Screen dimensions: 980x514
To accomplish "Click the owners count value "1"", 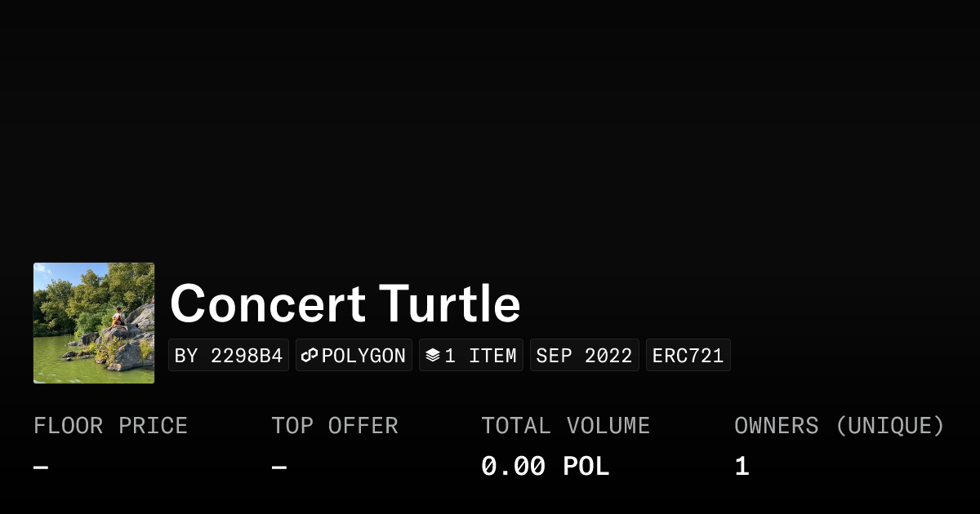I will pyautogui.click(x=742, y=467).
